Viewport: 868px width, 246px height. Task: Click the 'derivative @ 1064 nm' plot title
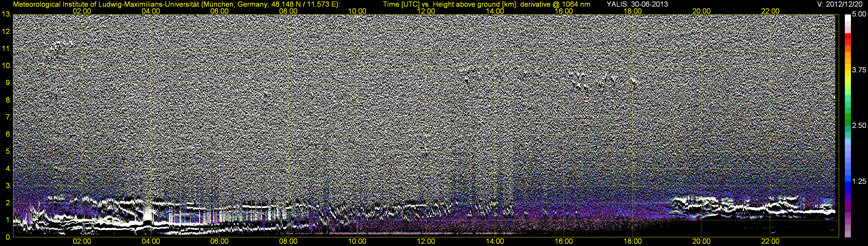555,4
